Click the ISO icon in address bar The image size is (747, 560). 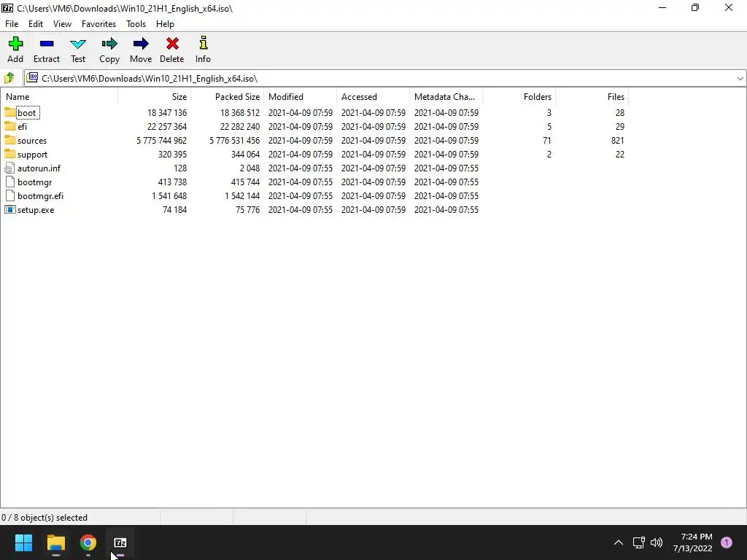point(32,77)
